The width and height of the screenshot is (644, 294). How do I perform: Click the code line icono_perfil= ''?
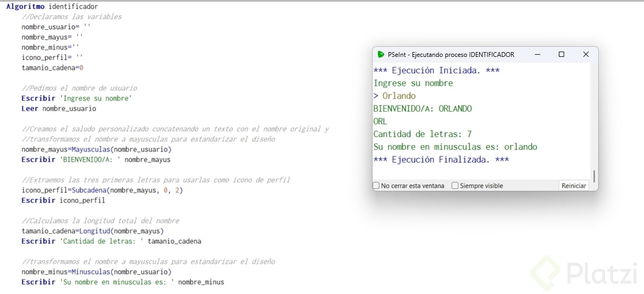pos(52,57)
